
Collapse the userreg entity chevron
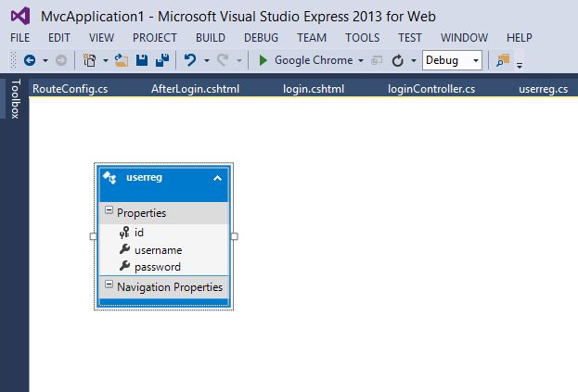(x=217, y=177)
